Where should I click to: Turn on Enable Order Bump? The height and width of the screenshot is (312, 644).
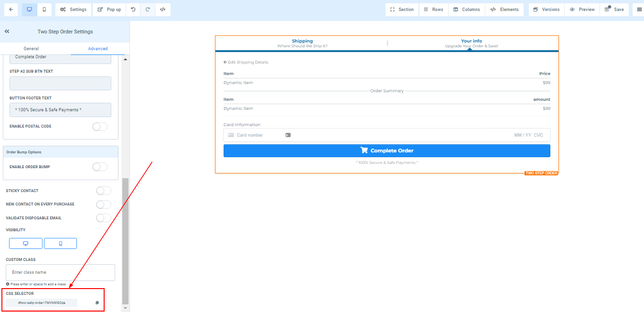pyautogui.click(x=99, y=167)
